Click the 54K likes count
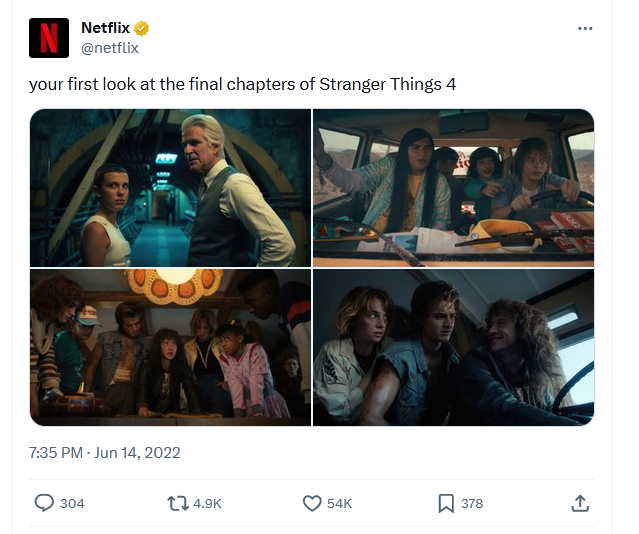This screenshot has width=639, height=534. click(x=340, y=503)
